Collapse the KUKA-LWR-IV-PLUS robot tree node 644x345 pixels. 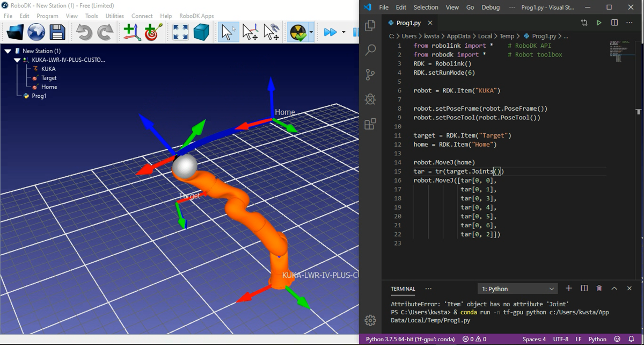(x=17, y=60)
